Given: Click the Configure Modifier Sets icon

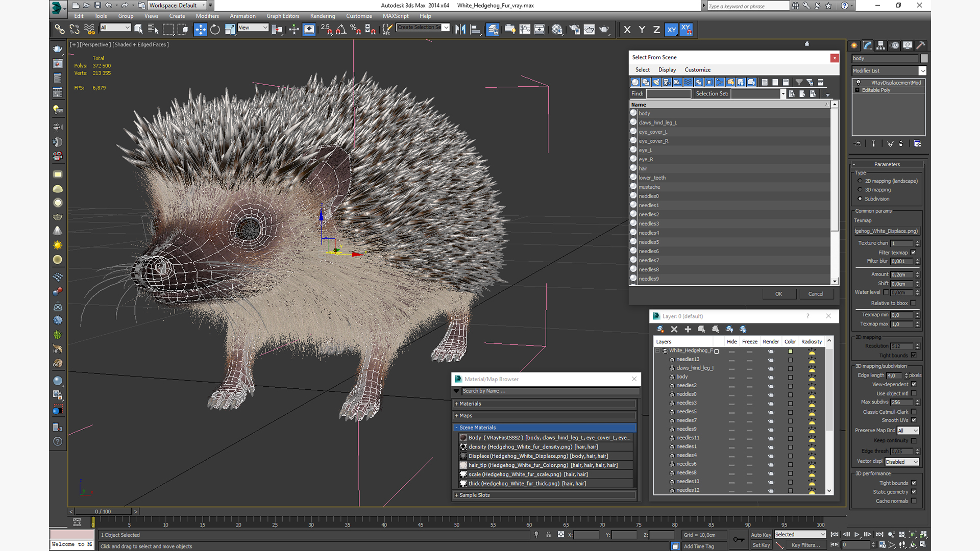Looking at the screenshot, I should tap(917, 144).
